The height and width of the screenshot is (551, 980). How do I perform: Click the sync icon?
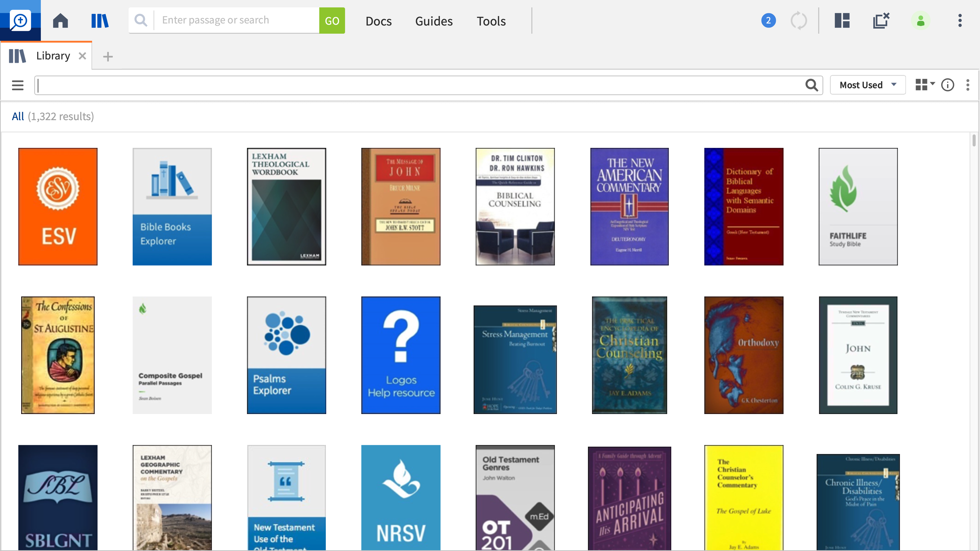point(799,20)
